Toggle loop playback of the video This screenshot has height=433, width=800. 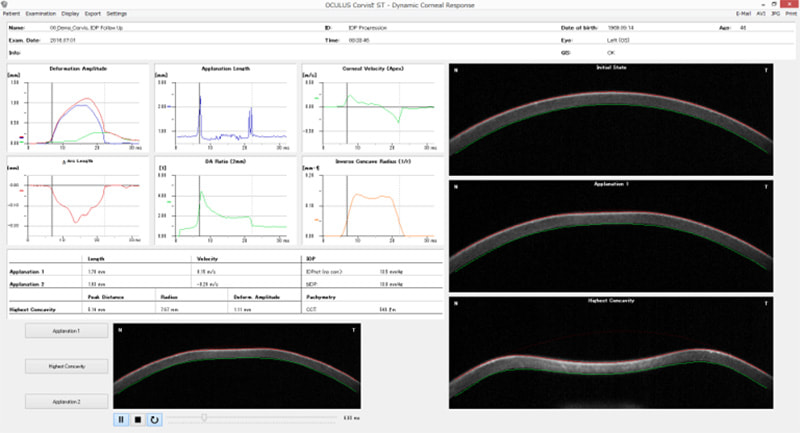tap(154, 420)
